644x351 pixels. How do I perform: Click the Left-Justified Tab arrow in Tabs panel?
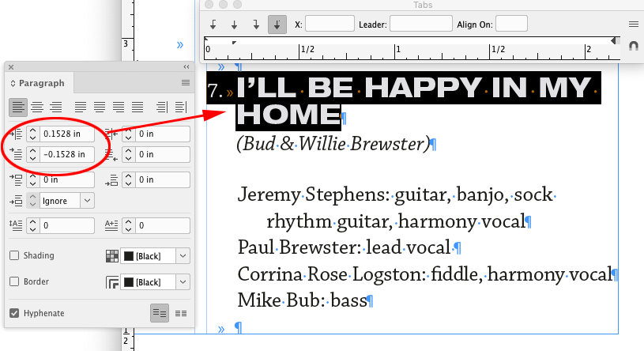213,25
